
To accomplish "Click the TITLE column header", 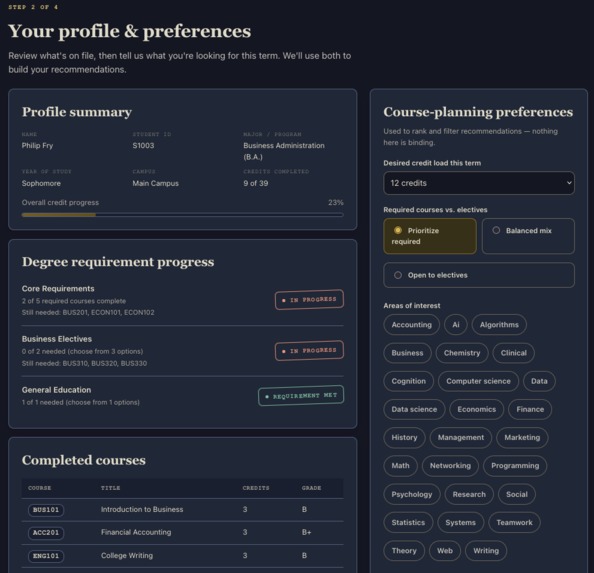I will pos(110,488).
